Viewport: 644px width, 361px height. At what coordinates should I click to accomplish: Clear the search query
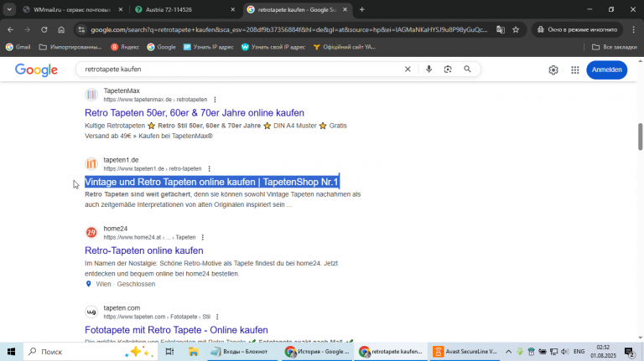click(x=408, y=70)
